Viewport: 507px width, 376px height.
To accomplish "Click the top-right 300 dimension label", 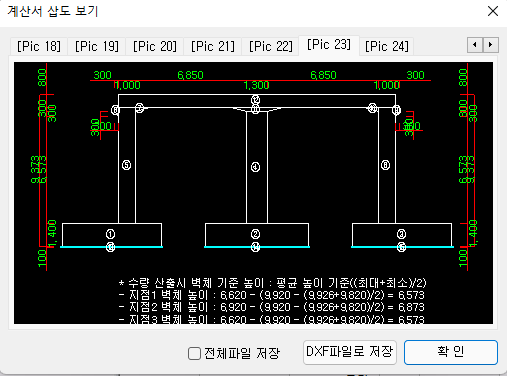I will [415, 75].
